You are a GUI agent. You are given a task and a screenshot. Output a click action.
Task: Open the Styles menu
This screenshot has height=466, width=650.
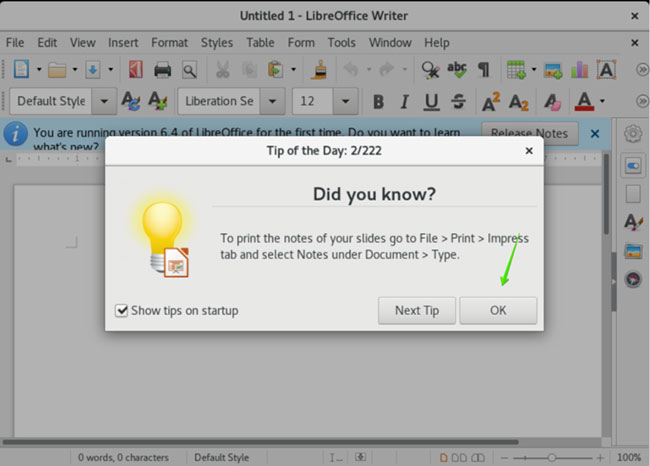[x=217, y=43]
